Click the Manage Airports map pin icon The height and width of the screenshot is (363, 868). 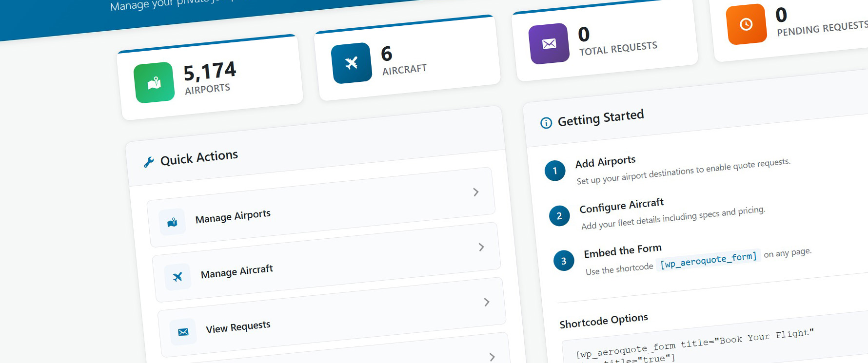(172, 223)
